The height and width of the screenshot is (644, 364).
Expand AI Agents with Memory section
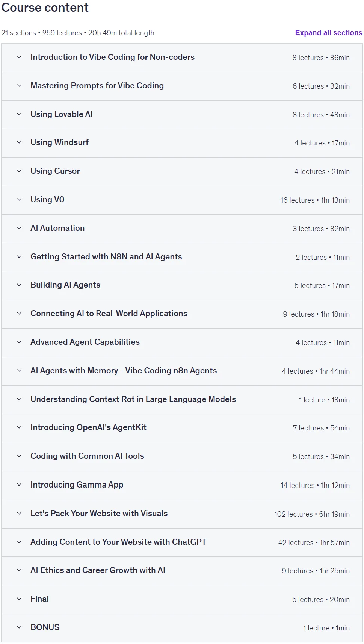coord(182,371)
